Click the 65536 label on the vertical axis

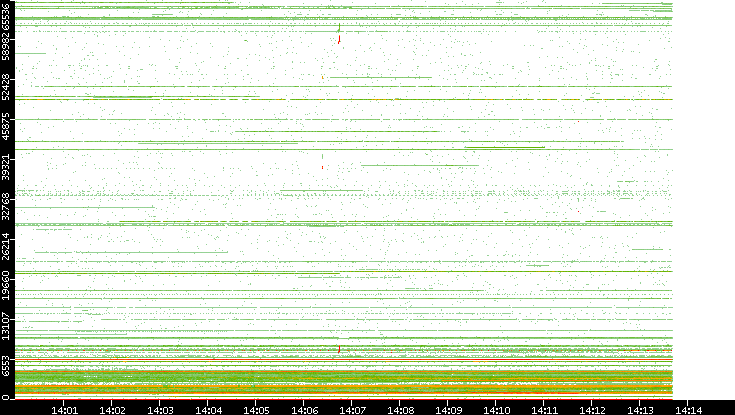pyautogui.click(x=8, y=18)
